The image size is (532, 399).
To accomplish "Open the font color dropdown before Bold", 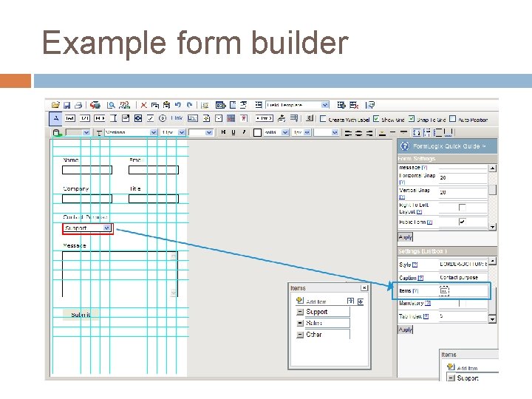I will [x=209, y=132].
